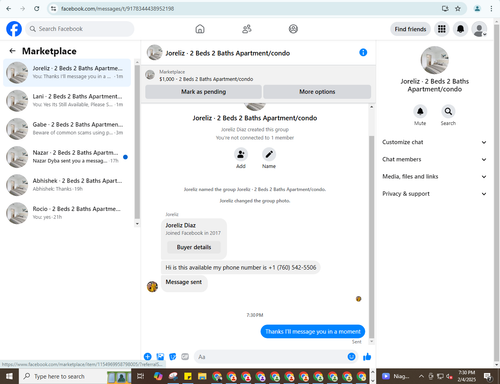Image resolution: width=500 pixels, height=384 pixels.
Task: Click the Search Facebook field
Action: click(x=80, y=29)
